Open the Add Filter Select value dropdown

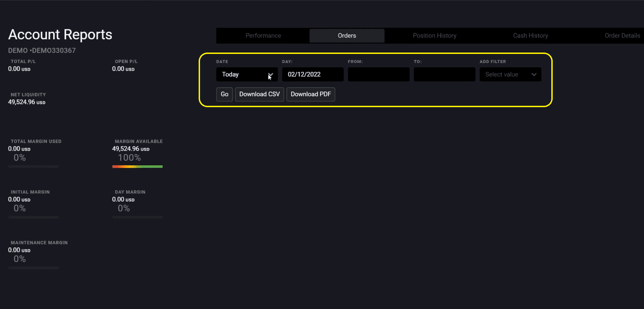click(505, 74)
